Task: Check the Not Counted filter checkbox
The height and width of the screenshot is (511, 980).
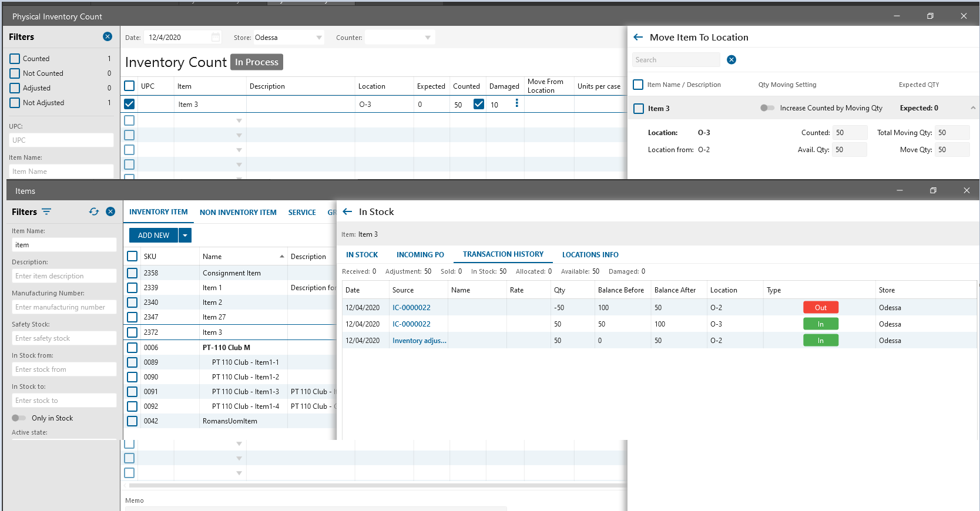Action: click(x=15, y=73)
